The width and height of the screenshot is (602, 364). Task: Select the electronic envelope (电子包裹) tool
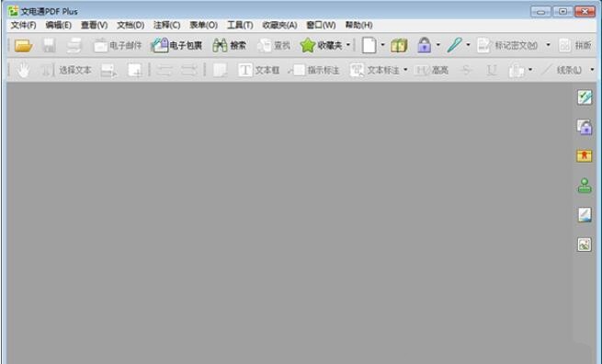point(176,45)
